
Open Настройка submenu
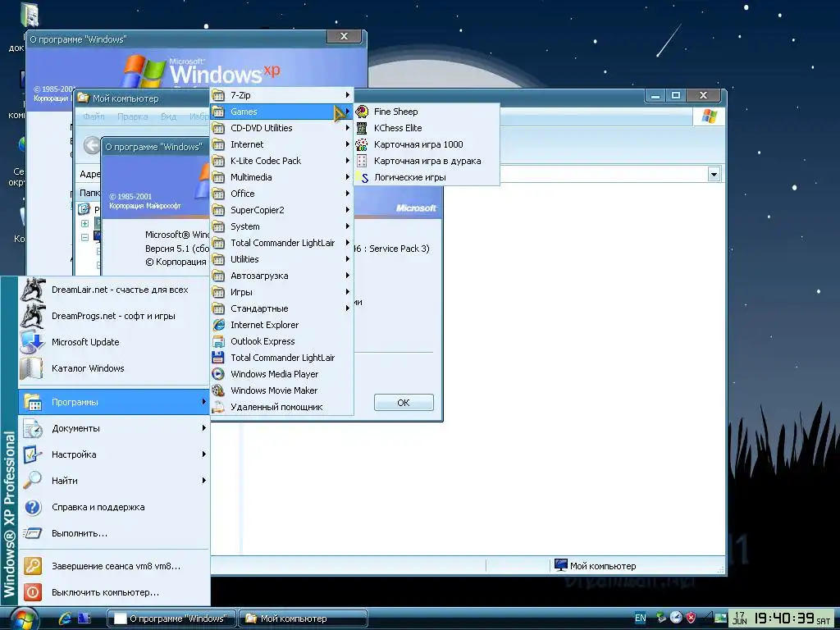(x=113, y=454)
